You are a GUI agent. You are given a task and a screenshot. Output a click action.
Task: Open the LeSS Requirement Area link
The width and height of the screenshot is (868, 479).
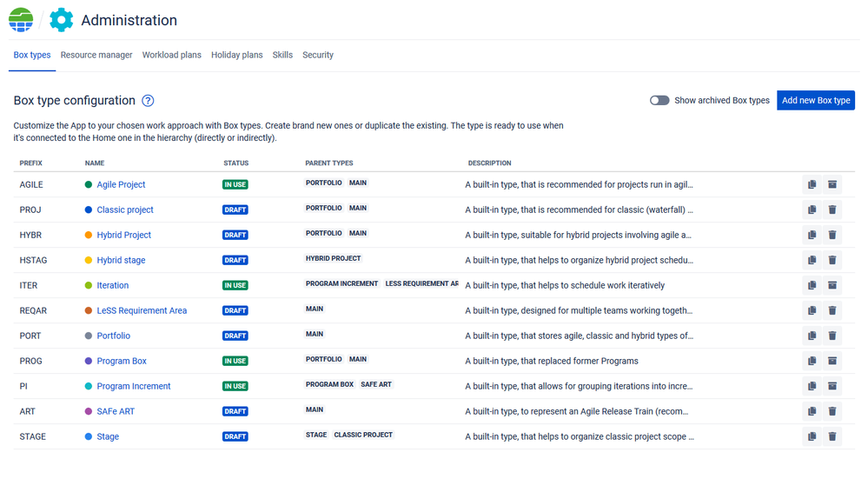pyautogui.click(x=142, y=310)
